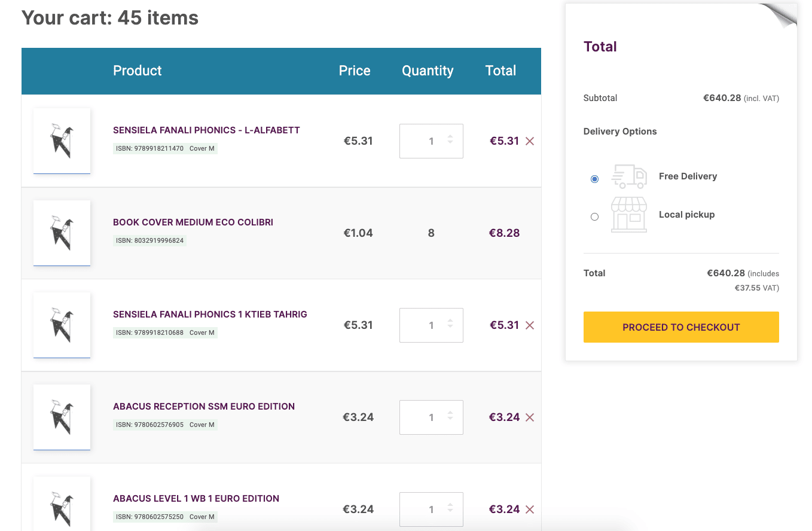
Task: Select the Local pickup radio button
Action: [594, 216]
